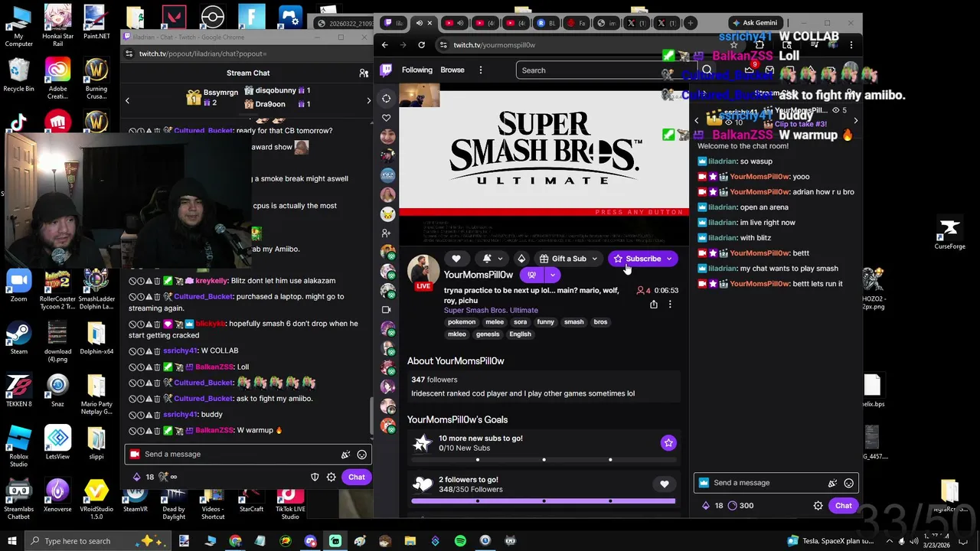Open chat settings gear in right chat
This screenshot has width=980, height=551.
(x=818, y=506)
